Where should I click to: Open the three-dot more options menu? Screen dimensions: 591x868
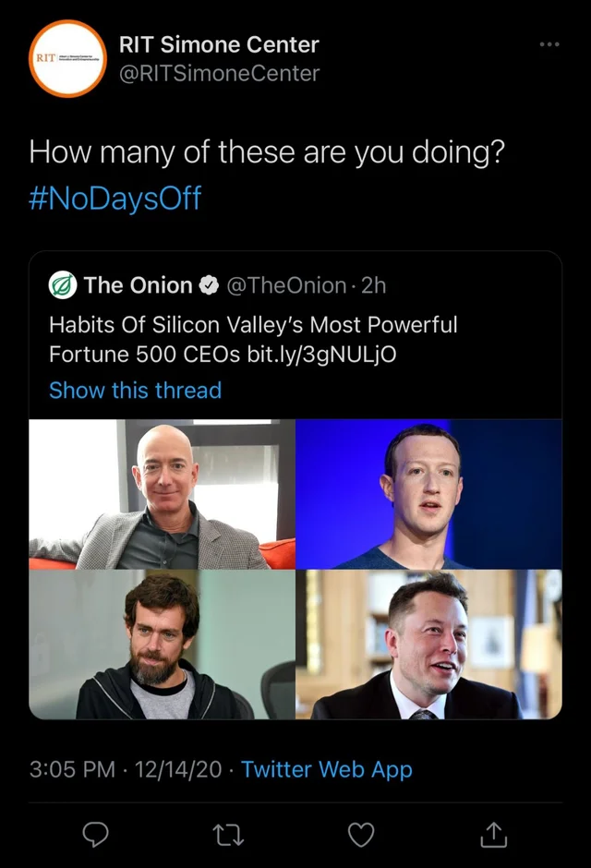tap(549, 44)
